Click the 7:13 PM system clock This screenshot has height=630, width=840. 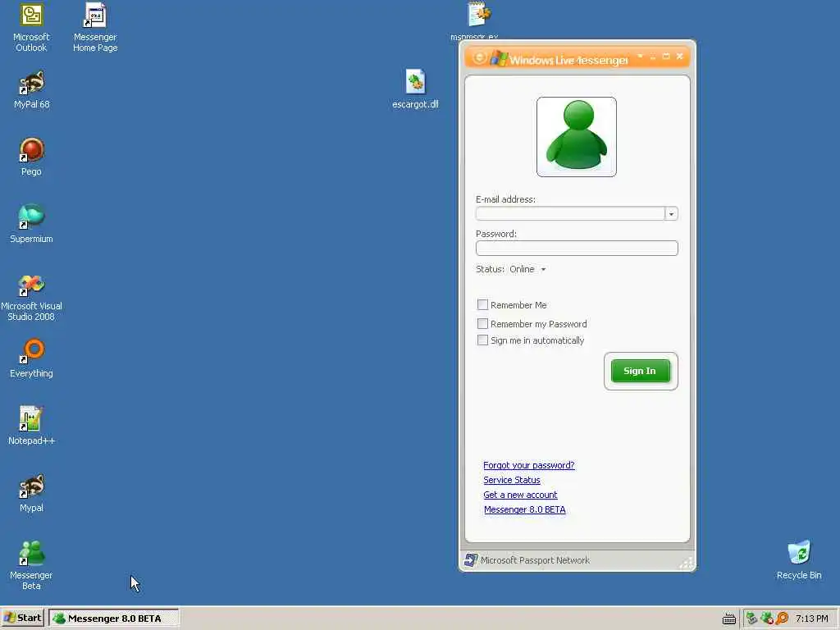point(811,619)
